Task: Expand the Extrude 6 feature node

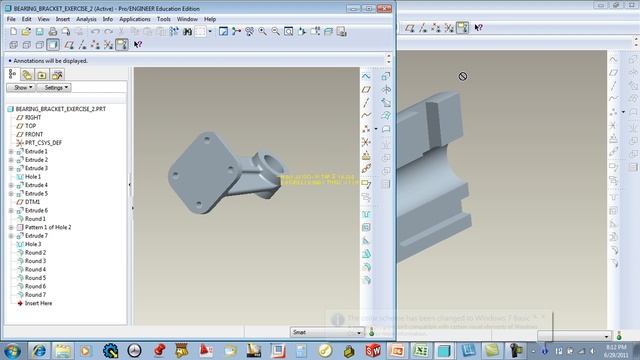Action: click(x=11, y=211)
